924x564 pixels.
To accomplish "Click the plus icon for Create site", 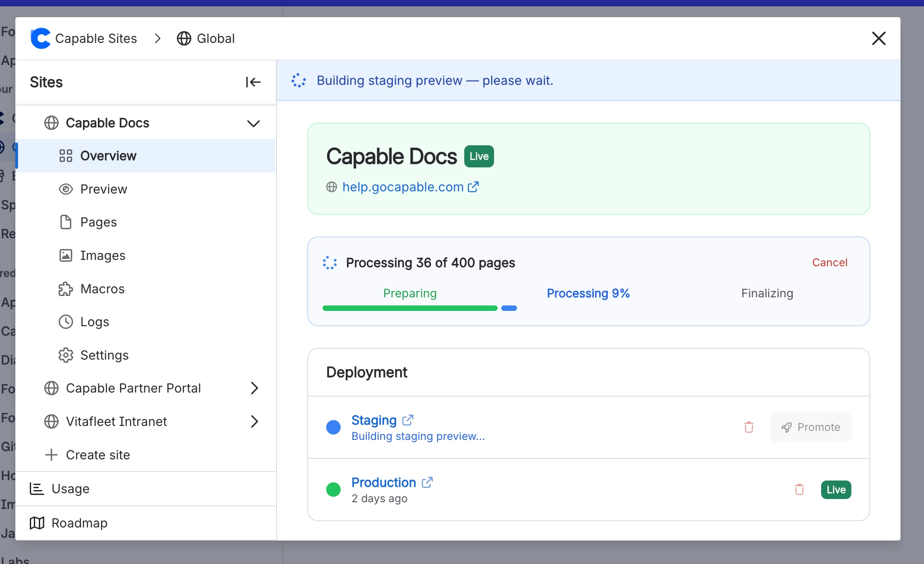I will point(51,455).
